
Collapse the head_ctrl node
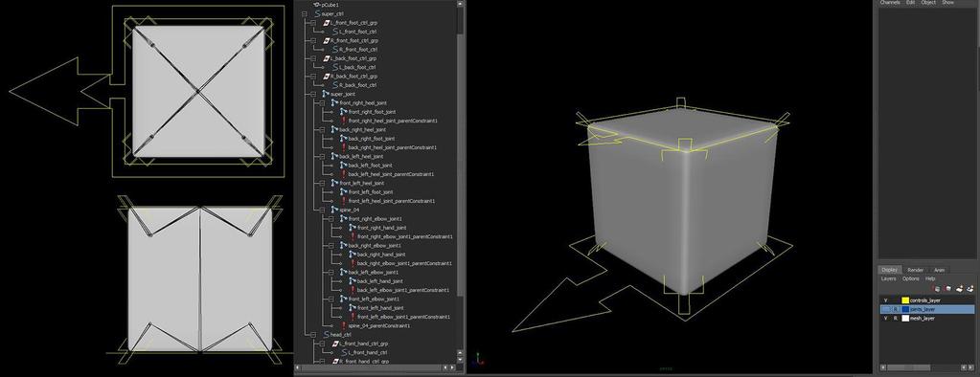pos(313,335)
